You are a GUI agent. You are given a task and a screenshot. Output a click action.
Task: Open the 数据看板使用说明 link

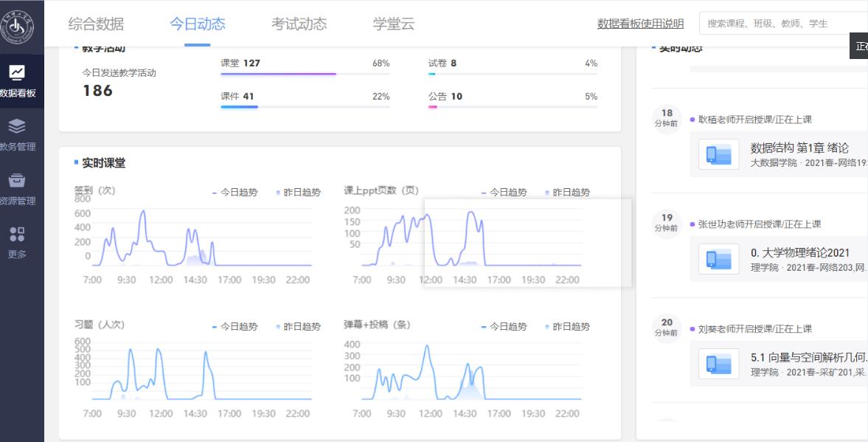click(x=640, y=24)
